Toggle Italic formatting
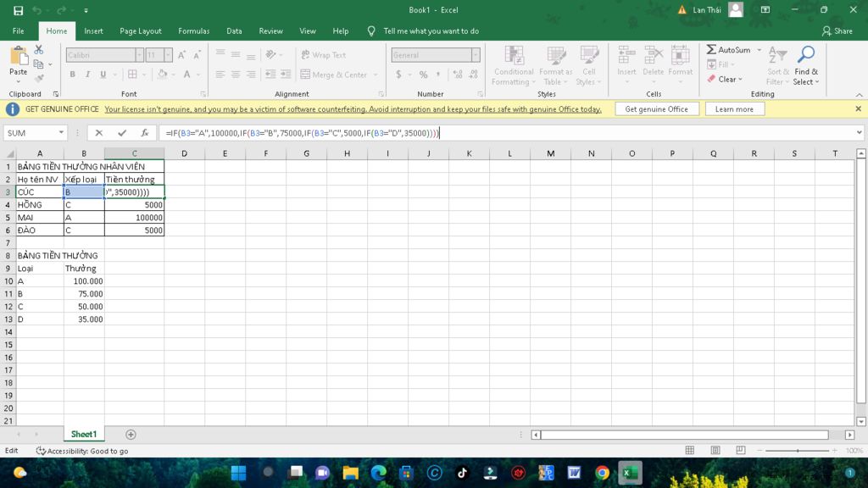The image size is (868, 488). pos(87,75)
